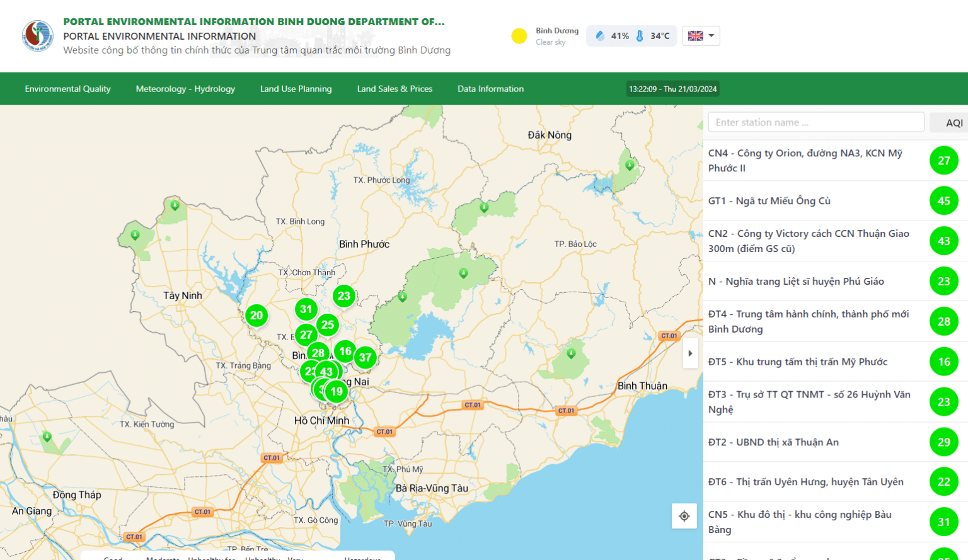
Task: Click the geolocation crosshair icon on the map
Action: coord(684,516)
